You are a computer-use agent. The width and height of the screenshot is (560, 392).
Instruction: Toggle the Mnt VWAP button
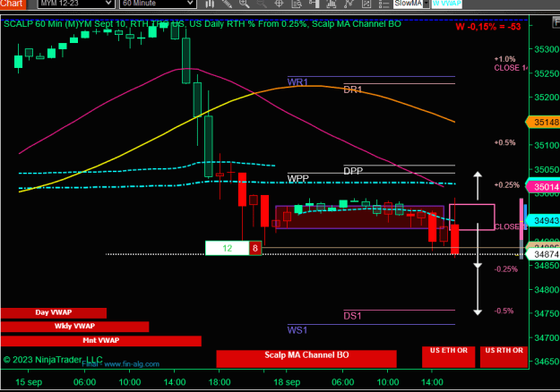click(101, 341)
